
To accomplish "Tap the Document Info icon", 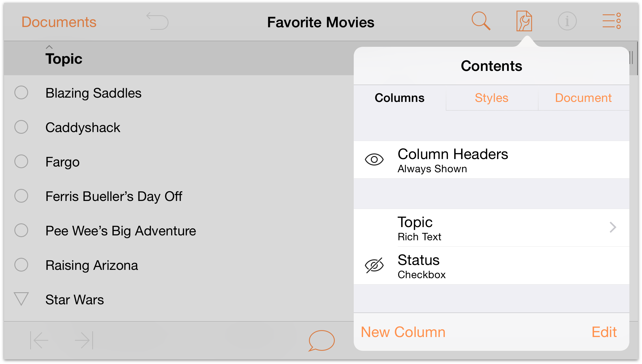I will pos(566,21).
